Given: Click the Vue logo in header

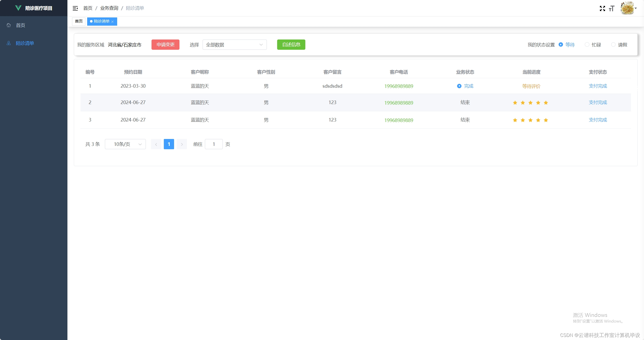Looking at the screenshot, I should point(18,8).
